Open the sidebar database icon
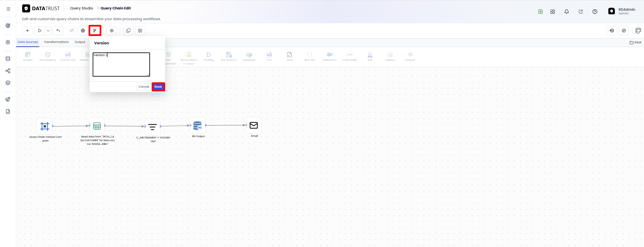Screen dimensions: 644x247 pyautogui.click(x=8, y=58)
